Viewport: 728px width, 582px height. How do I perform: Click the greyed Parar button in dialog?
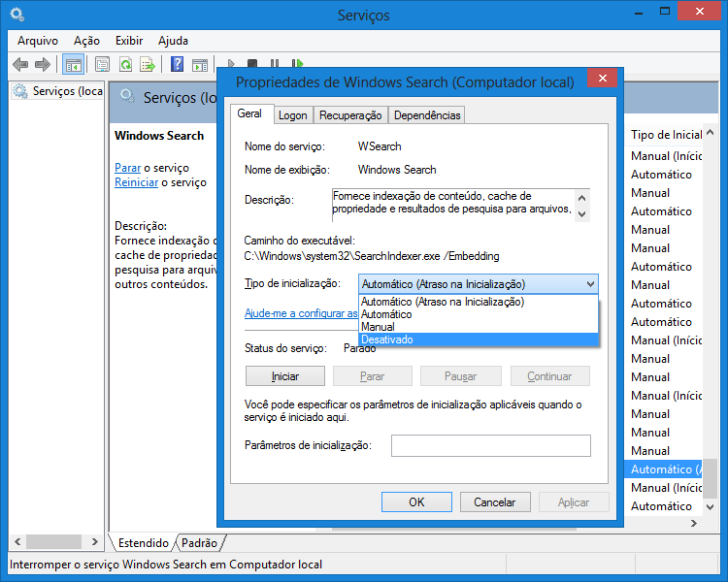pos(373,376)
